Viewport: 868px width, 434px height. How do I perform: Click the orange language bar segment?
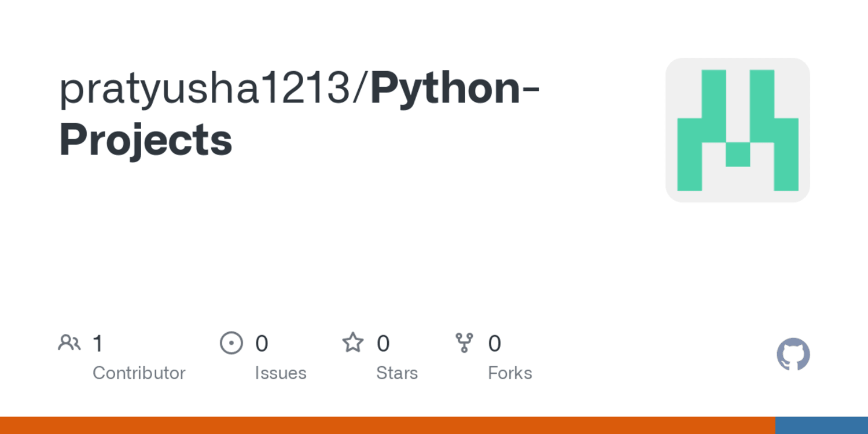pos(388,425)
